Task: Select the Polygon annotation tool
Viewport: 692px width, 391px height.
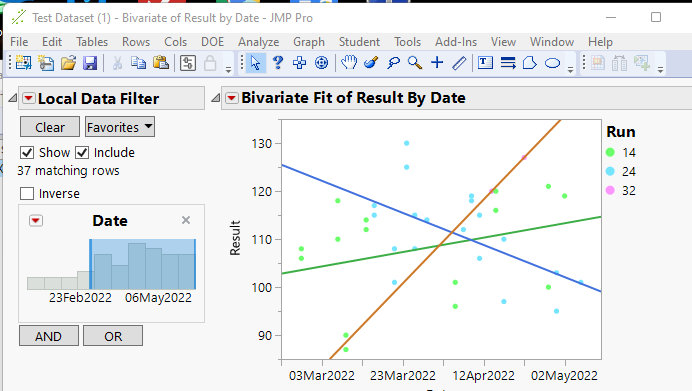Action: tap(530, 63)
